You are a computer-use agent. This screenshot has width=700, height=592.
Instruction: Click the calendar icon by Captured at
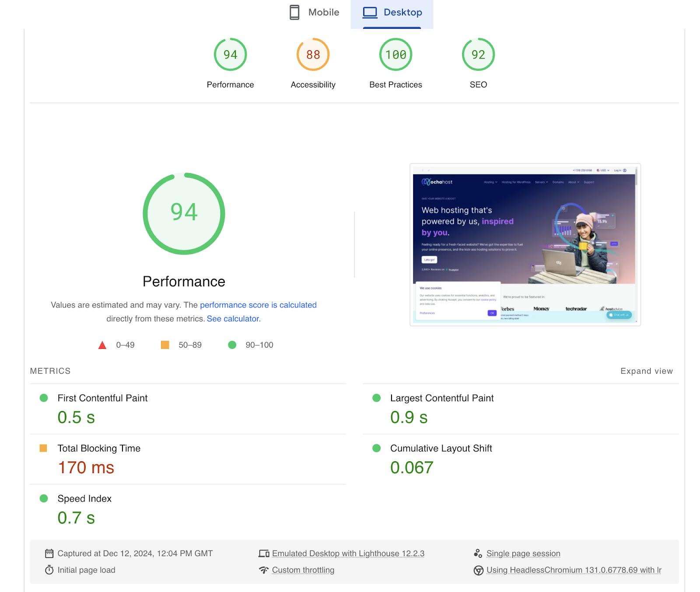click(x=49, y=554)
